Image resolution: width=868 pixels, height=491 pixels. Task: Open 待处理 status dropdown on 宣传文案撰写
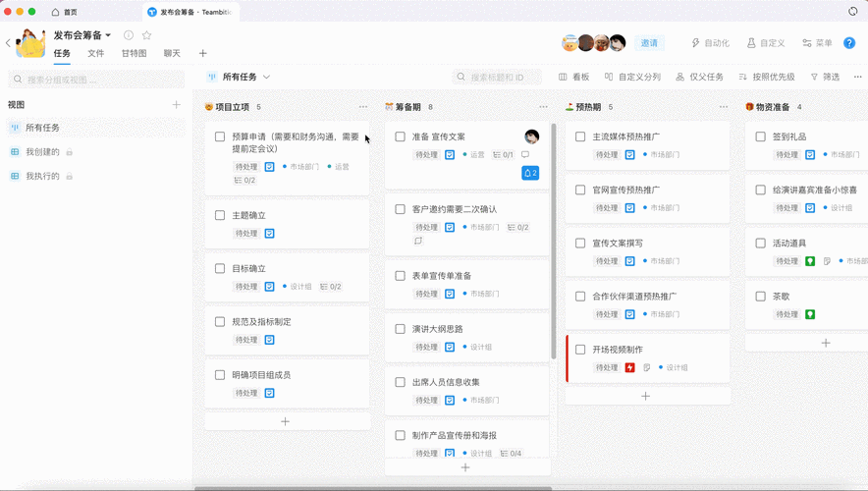607,261
